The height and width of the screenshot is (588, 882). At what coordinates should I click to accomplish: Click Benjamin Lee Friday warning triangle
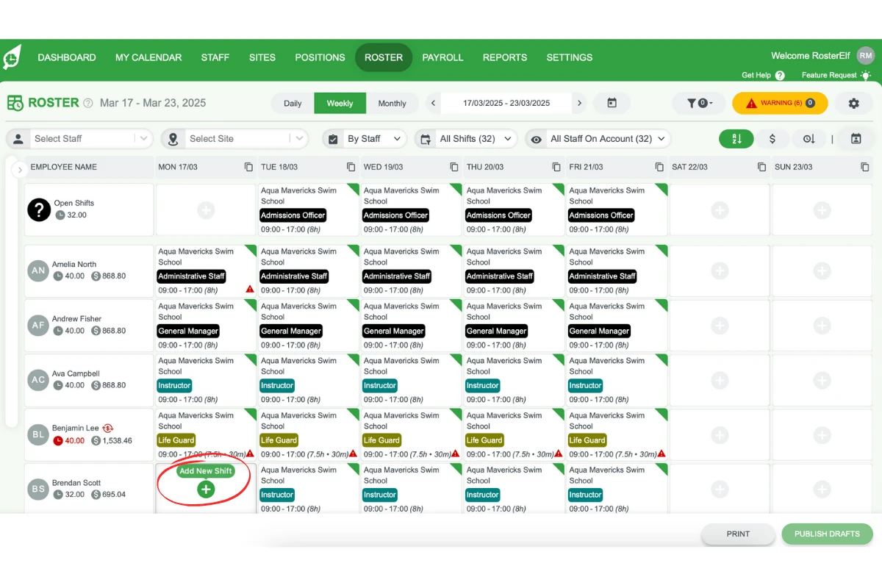[661, 453]
